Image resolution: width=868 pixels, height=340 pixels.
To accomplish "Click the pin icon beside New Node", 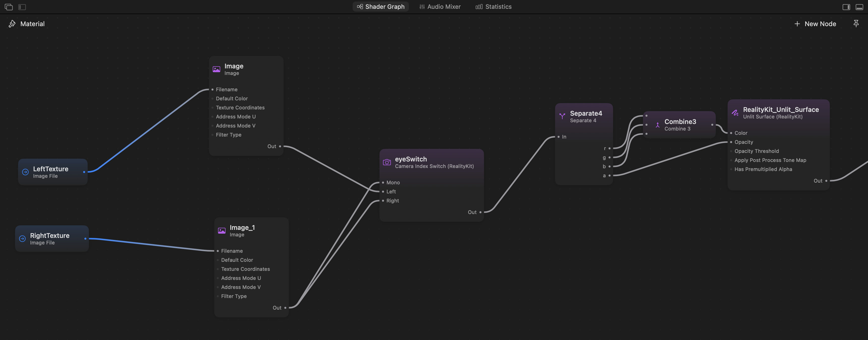I will [x=856, y=23].
